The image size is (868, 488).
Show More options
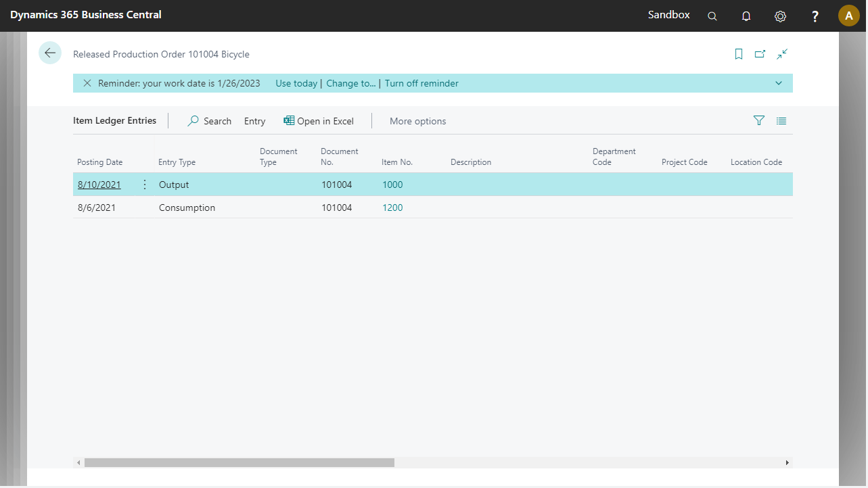417,121
